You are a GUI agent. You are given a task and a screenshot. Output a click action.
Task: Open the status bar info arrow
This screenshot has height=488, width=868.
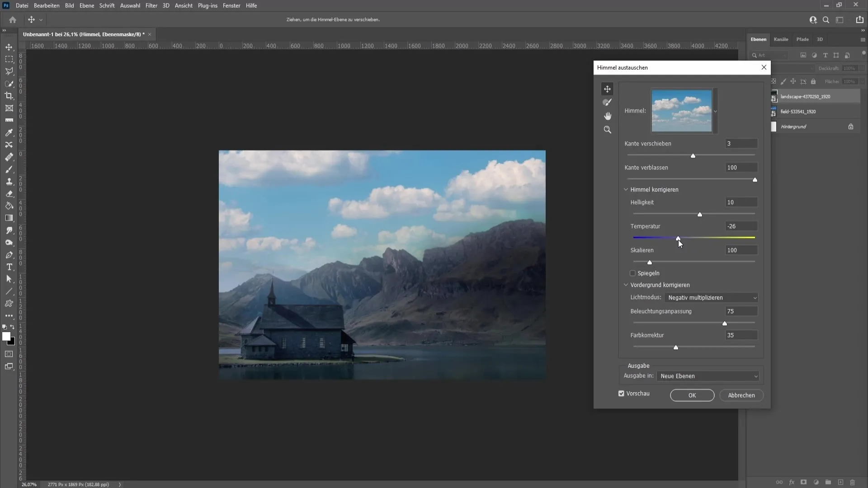(x=120, y=484)
